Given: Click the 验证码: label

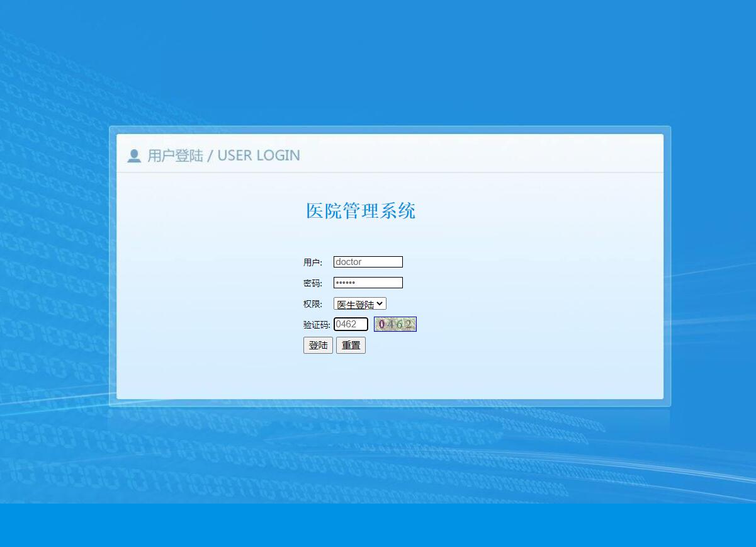Looking at the screenshot, I should 315,324.
